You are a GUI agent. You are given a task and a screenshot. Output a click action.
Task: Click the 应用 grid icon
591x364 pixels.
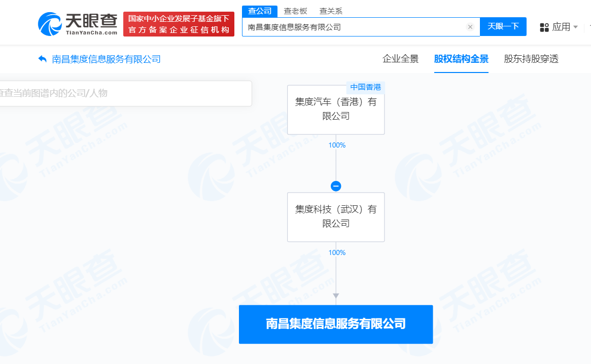pyautogui.click(x=544, y=27)
